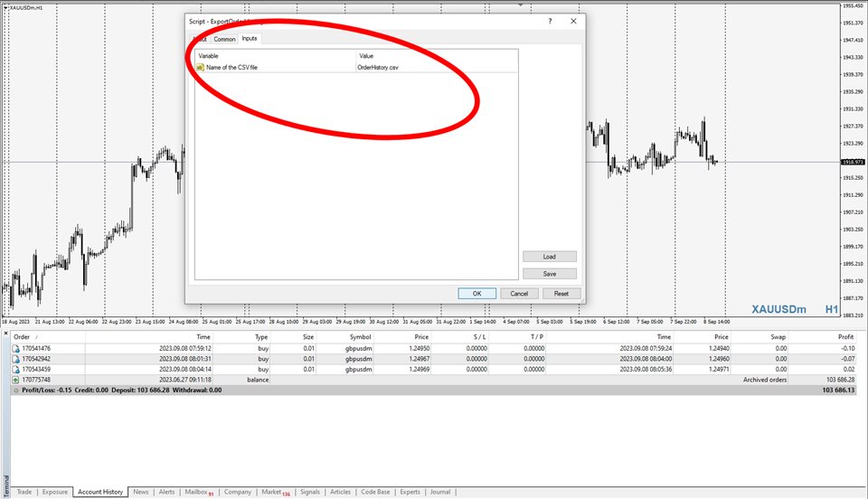Open the Exposure tab
The height and width of the screenshot is (499, 868).
[55, 492]
